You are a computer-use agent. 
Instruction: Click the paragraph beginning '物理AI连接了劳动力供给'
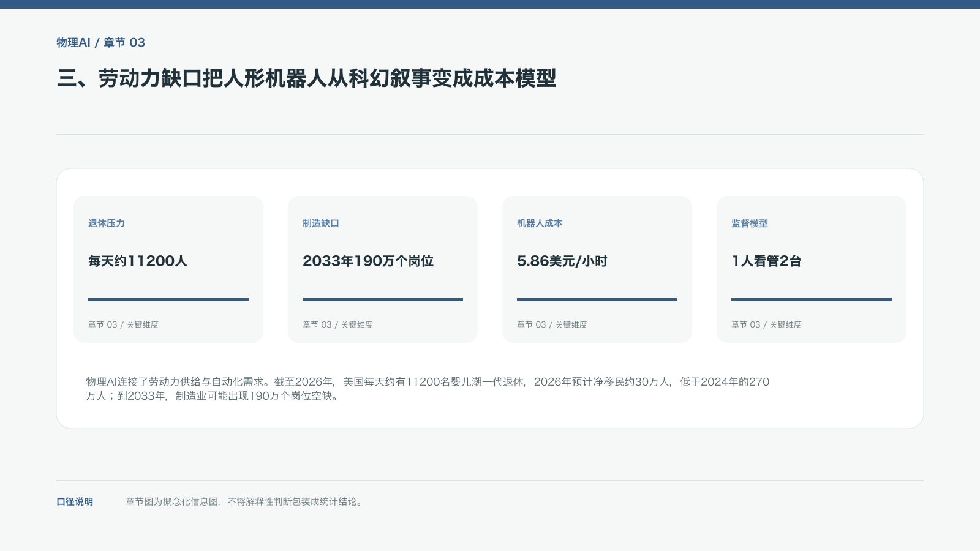(428, 389)
